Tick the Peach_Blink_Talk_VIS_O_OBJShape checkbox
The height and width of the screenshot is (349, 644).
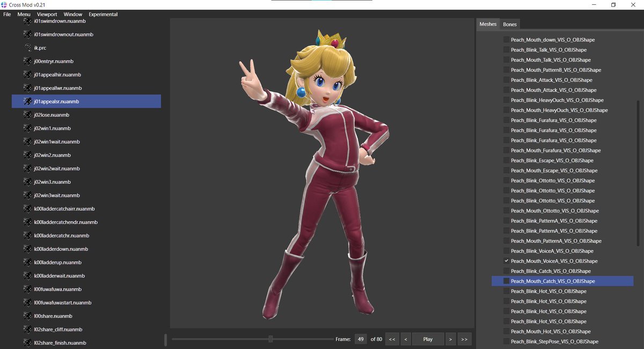pos(506,50)
